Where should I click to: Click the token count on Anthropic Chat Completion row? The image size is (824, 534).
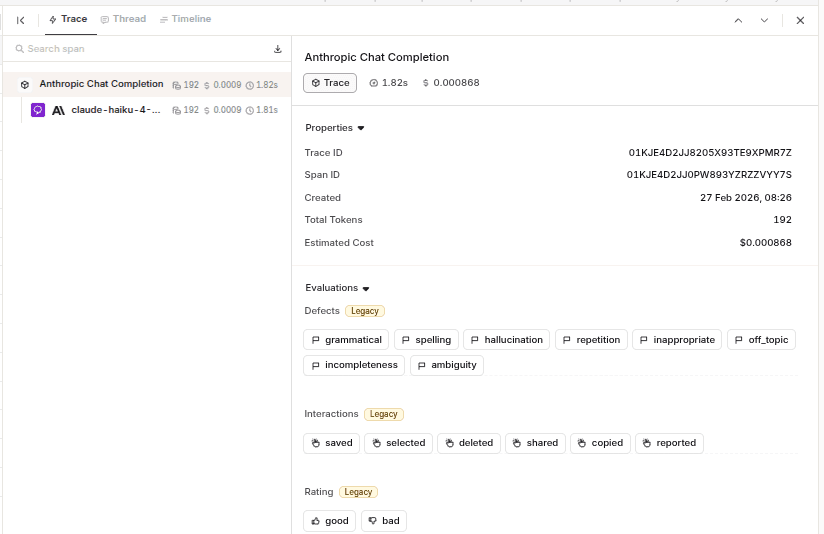tap(186, 85)
